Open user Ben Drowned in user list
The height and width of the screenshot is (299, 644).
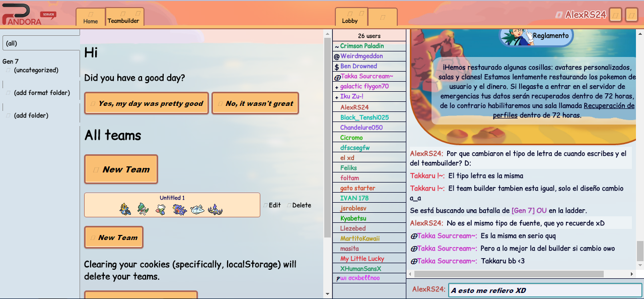369,66
